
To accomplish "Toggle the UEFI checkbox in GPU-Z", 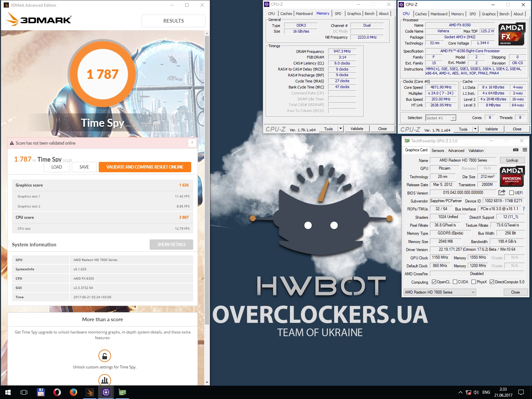I will pos(512,193).
